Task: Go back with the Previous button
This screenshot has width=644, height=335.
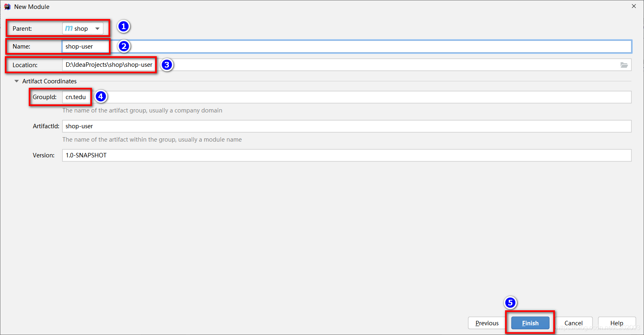Action: coord(487,323)
